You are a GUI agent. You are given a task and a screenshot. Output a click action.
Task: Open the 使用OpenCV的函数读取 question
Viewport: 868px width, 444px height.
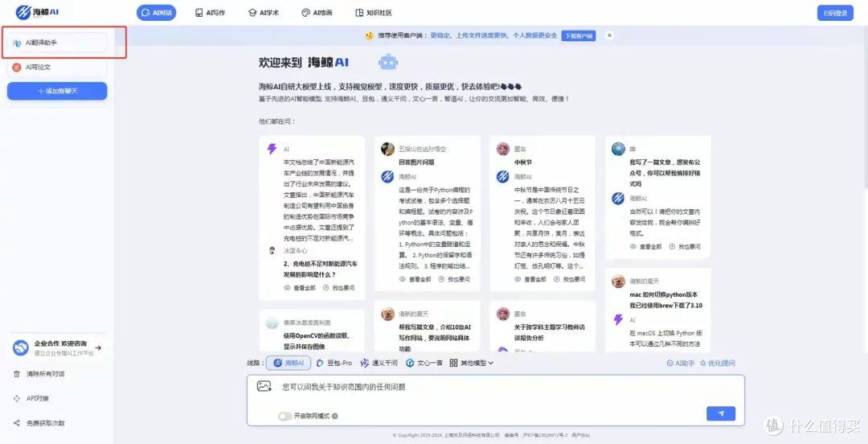tap(316, 342)
